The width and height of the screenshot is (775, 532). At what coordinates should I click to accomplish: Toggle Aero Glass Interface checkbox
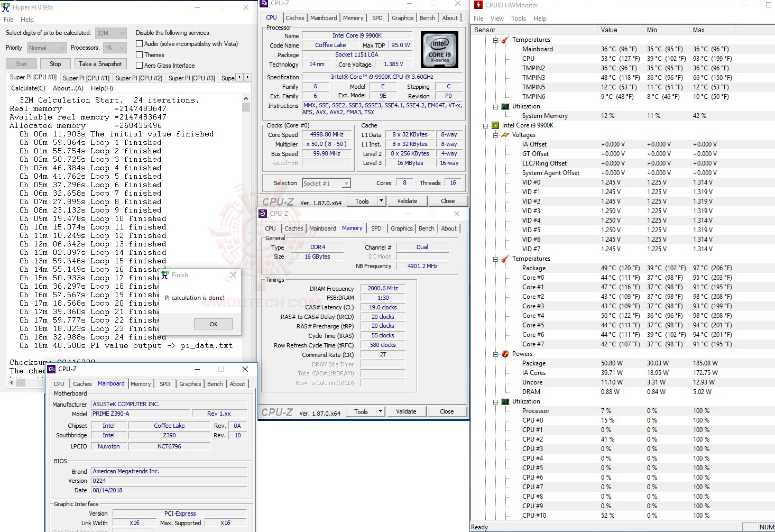tap(140, 66)
